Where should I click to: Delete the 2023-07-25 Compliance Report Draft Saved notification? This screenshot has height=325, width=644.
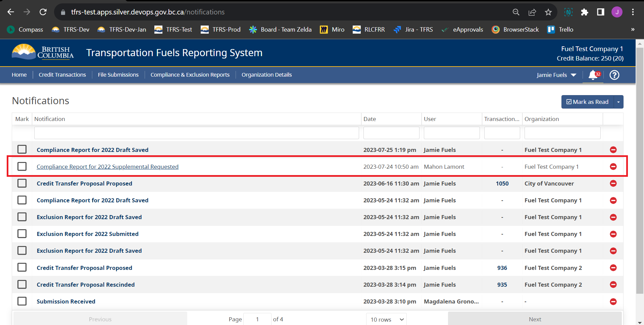(x=613, y=150)
